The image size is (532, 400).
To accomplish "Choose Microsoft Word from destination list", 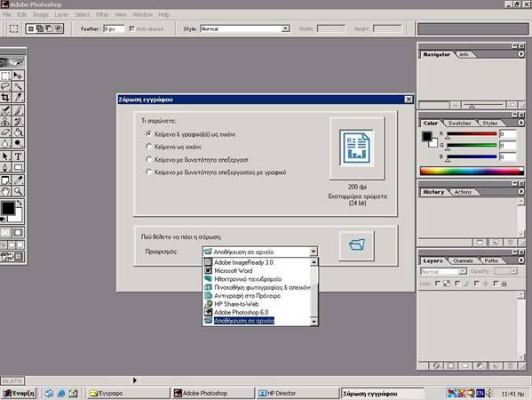I will click(x=257, y=270).
